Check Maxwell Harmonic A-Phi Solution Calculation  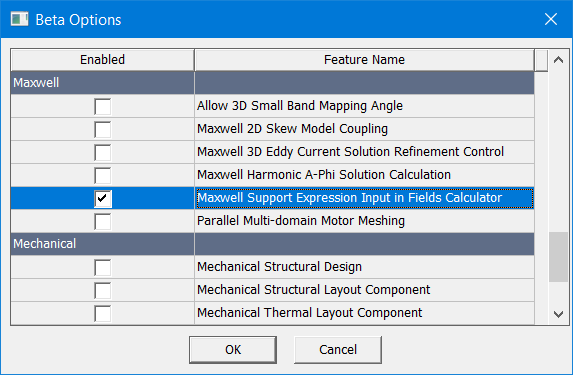click(x=102, y=175)
